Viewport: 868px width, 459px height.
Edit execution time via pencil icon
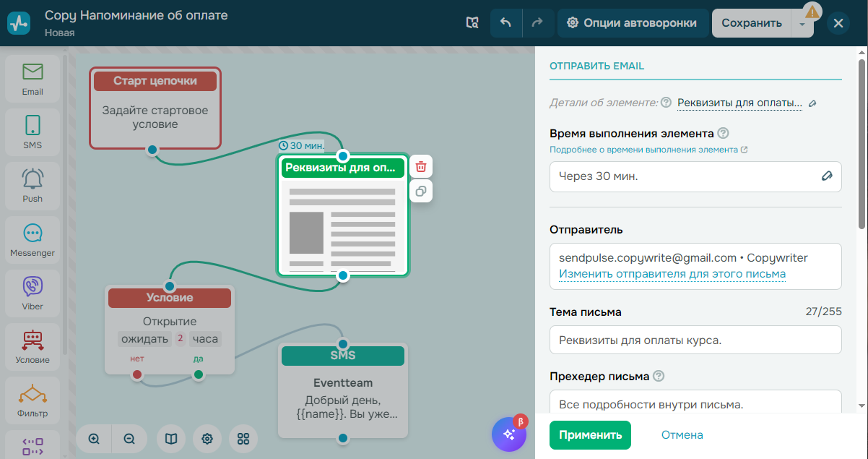click(x=827, y=176)
